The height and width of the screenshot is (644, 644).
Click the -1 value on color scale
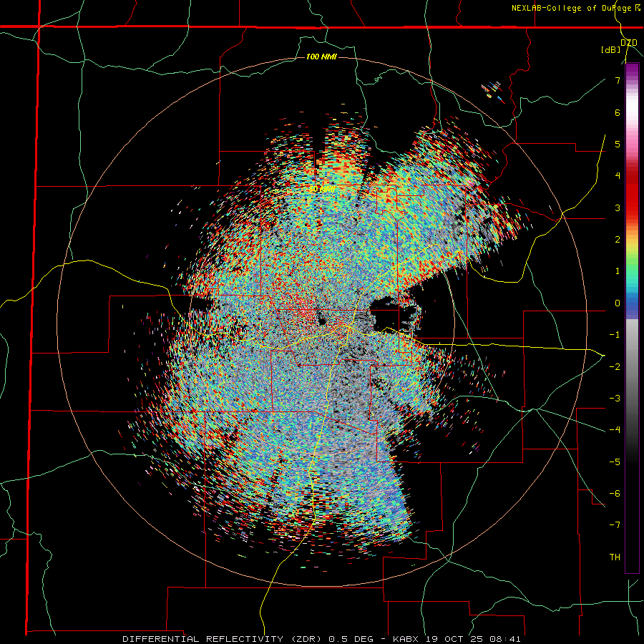[x=615, y=335]
